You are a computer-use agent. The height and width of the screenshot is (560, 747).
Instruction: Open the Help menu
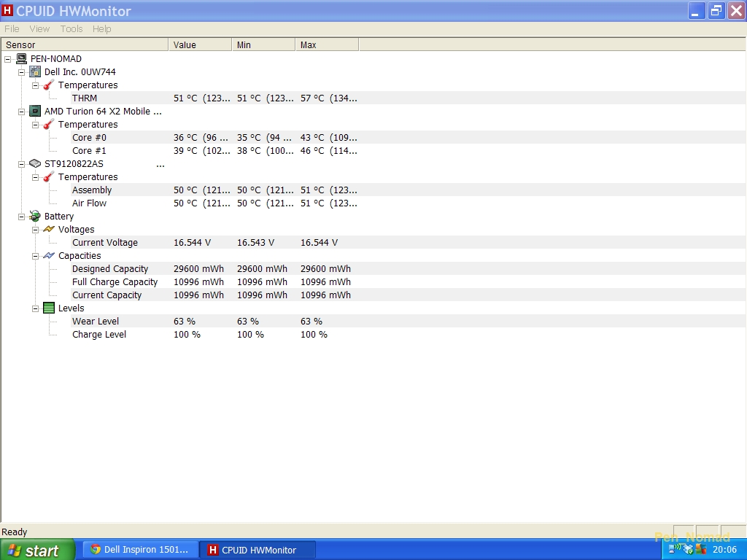pos(101,29)
